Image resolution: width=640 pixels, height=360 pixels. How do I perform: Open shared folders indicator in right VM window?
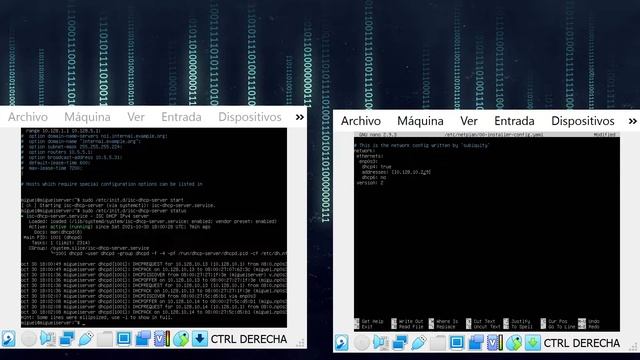(438, 343)
